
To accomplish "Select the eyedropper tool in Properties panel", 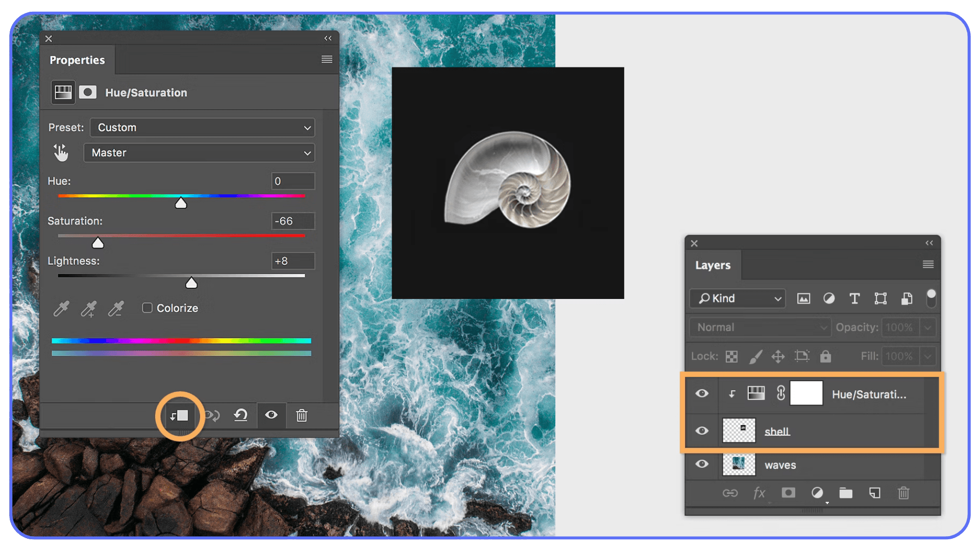I will [x=61, y=309].
